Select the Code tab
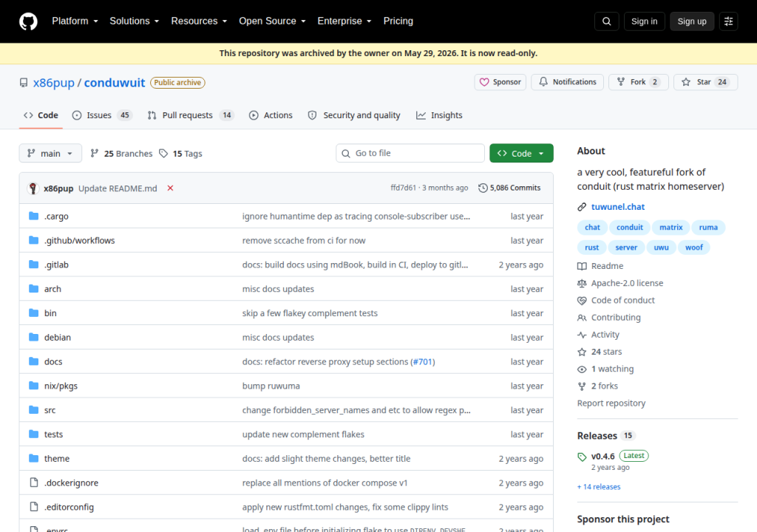 (x=41, y=115)
